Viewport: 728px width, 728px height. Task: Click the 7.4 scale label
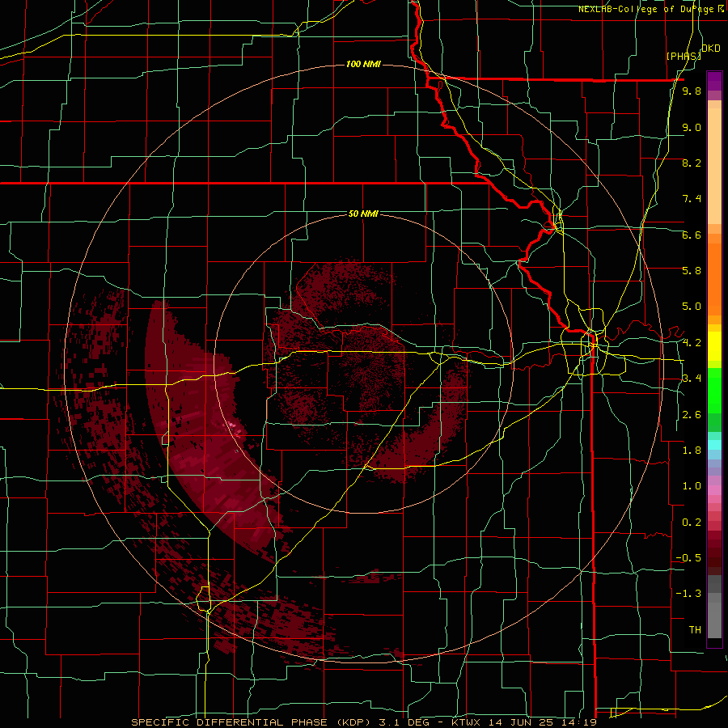pyautogui.click(x=692, y=199)
